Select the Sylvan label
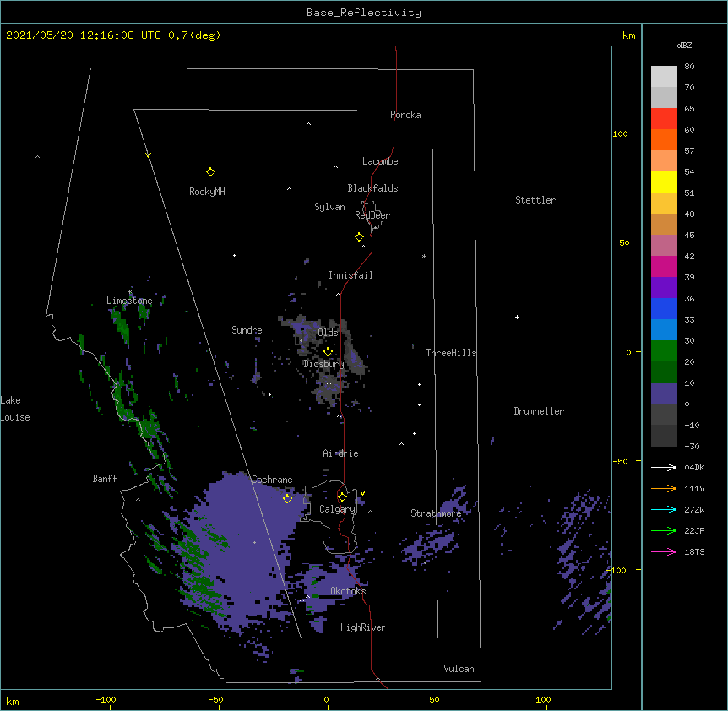The width and height of the screenshot is (728, 711). pos(329,207)
